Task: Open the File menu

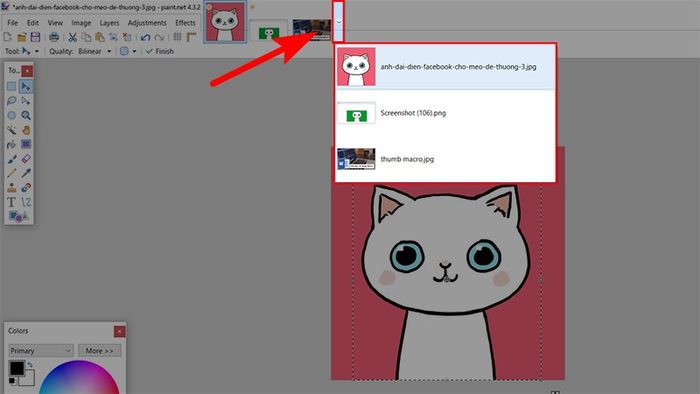Action: [12, 23]
